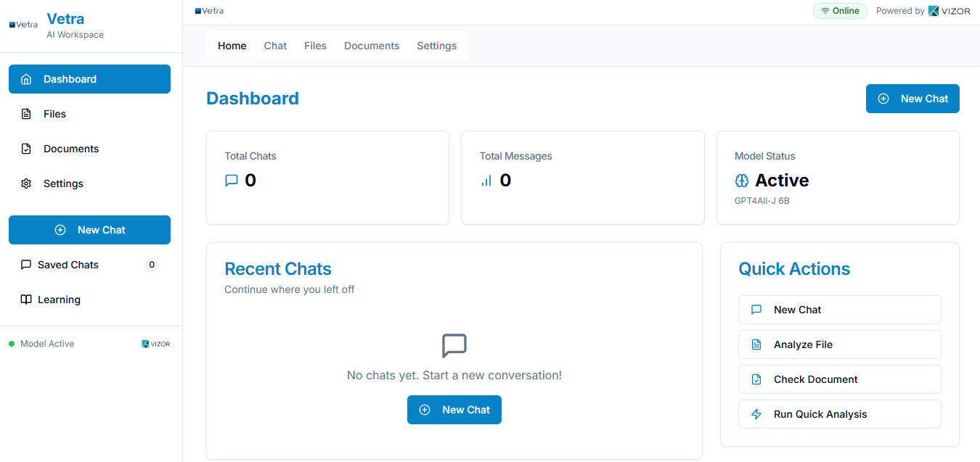Screen dimensions: 980x462
Task: Click New Chat in the Recent Chats panel
Action: click(x=454, y=410)
